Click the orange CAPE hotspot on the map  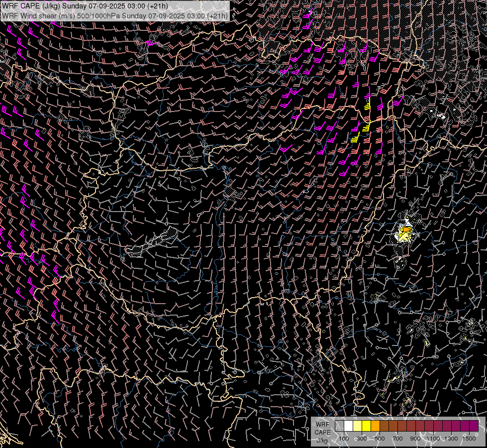pos(407,229)
